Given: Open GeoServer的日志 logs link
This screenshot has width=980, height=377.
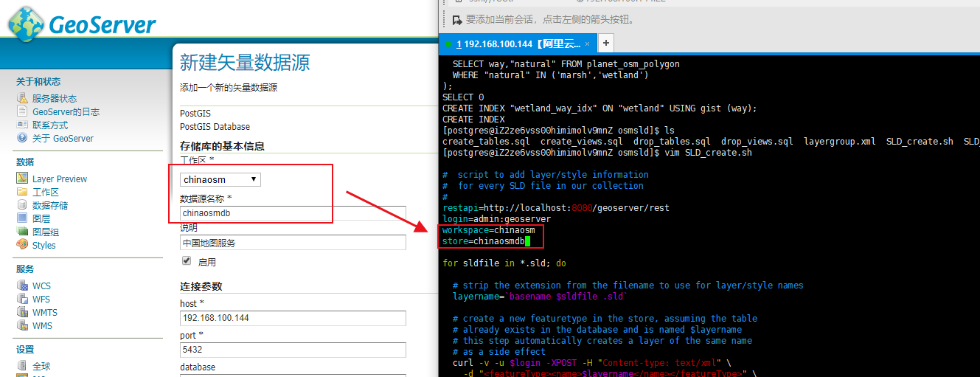Looking at the screenshot, I should (66, 111).
